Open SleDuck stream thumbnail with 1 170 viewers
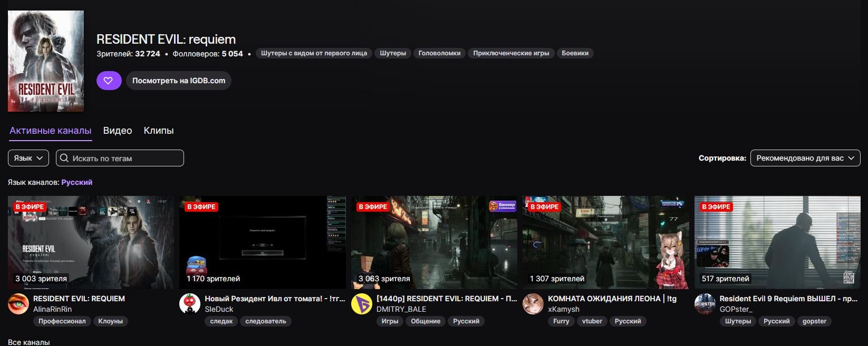Viewport: 868px width, 346px height. tap(263, 242)
